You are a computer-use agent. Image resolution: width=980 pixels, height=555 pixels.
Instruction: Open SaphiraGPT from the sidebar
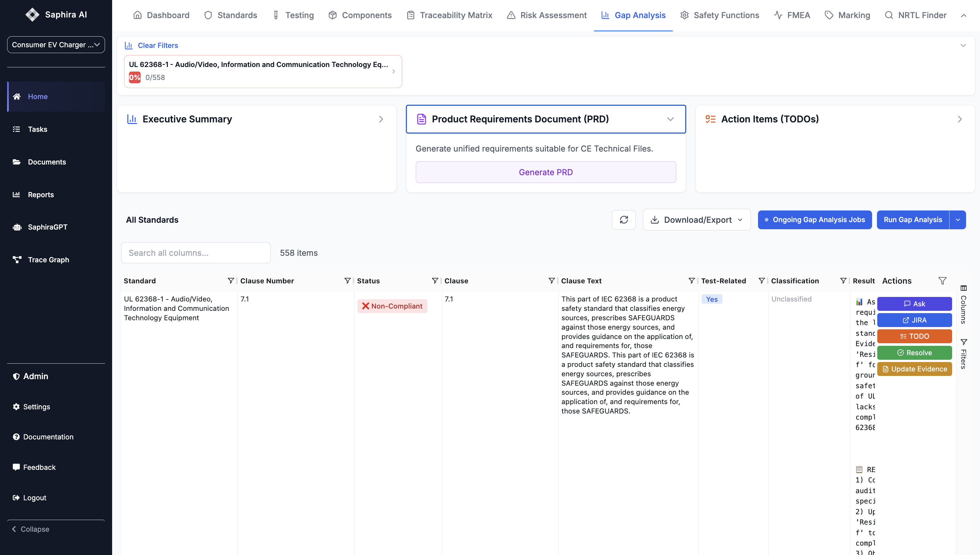point(47,227)
